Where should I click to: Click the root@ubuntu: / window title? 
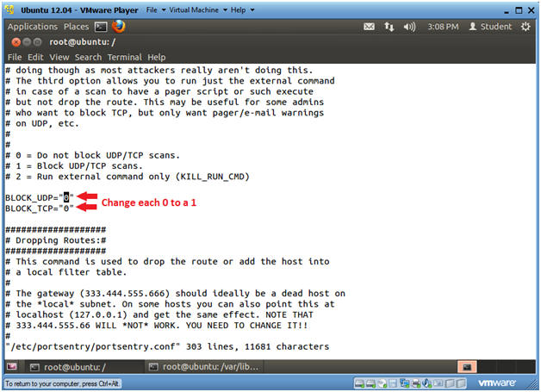click(82, 41)
